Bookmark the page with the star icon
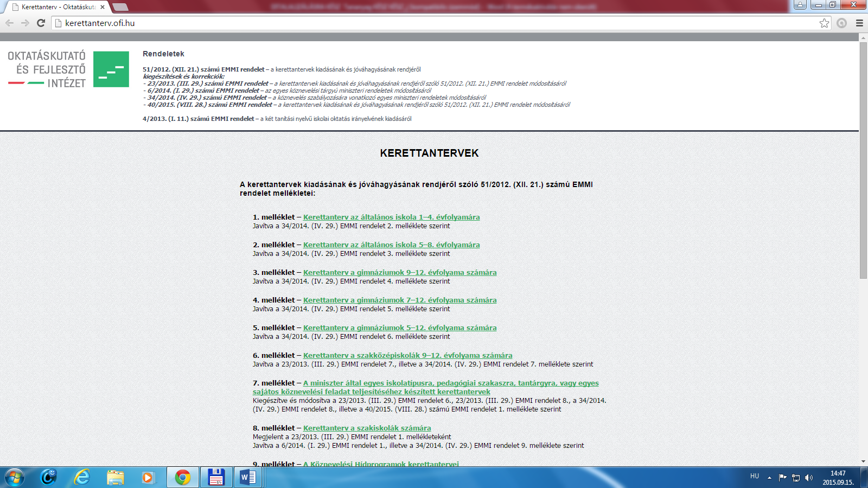The width and height of the screenshot is (868, 488). 824,23
